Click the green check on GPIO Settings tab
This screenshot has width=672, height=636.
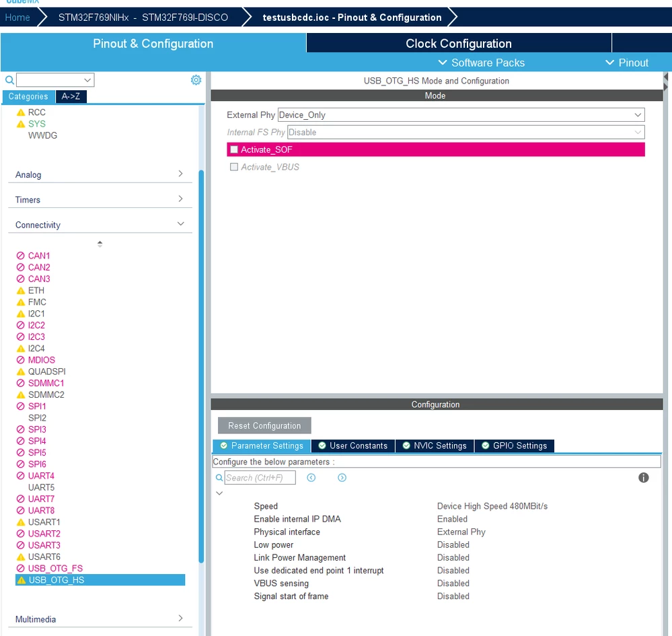click(x=485, y=445)
